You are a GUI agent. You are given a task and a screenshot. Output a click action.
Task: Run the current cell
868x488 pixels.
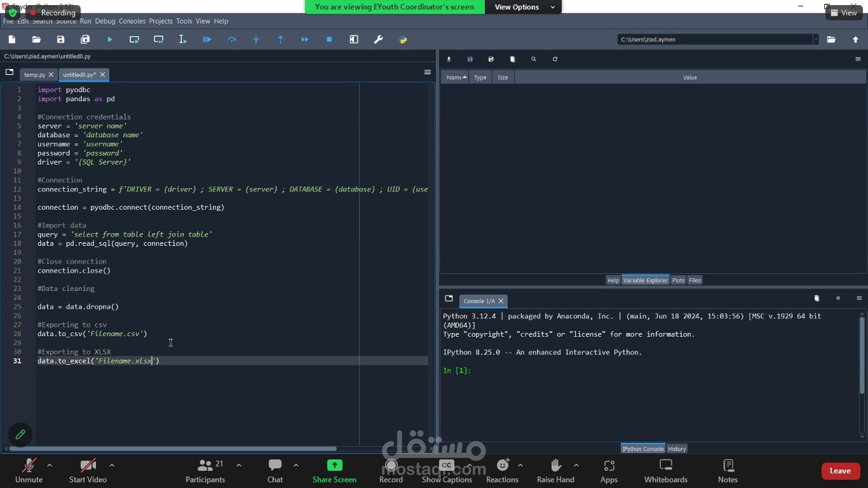pos(134,39)
